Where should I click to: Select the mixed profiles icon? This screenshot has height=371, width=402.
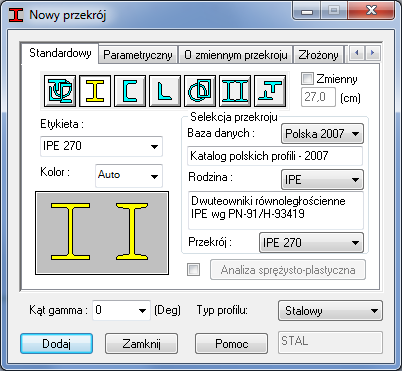[x=60, y=91]
